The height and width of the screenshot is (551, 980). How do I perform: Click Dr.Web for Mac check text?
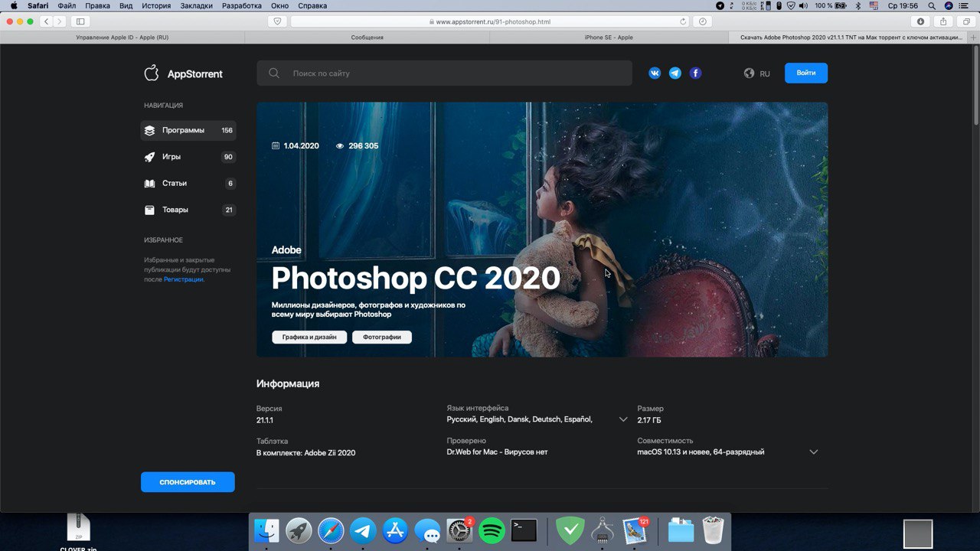498,452
